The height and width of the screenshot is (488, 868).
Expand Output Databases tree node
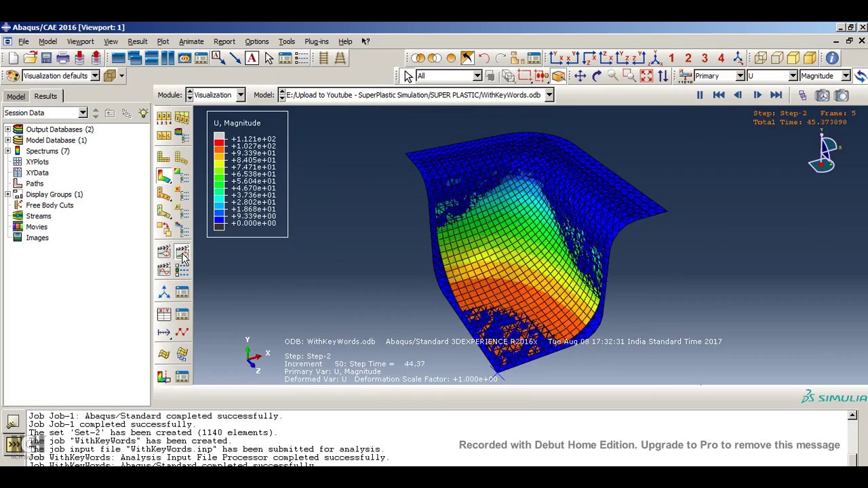tap(7, 129)
